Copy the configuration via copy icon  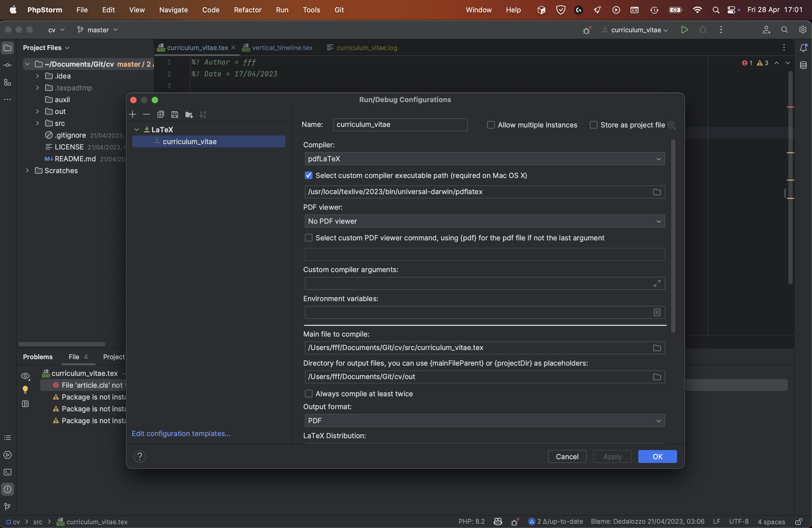click(161, 114)
